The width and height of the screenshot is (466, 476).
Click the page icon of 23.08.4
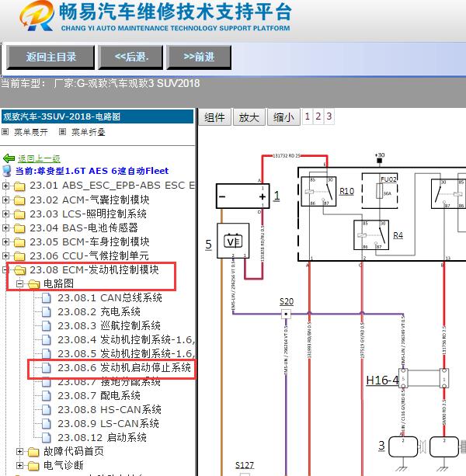coord(46,339)
